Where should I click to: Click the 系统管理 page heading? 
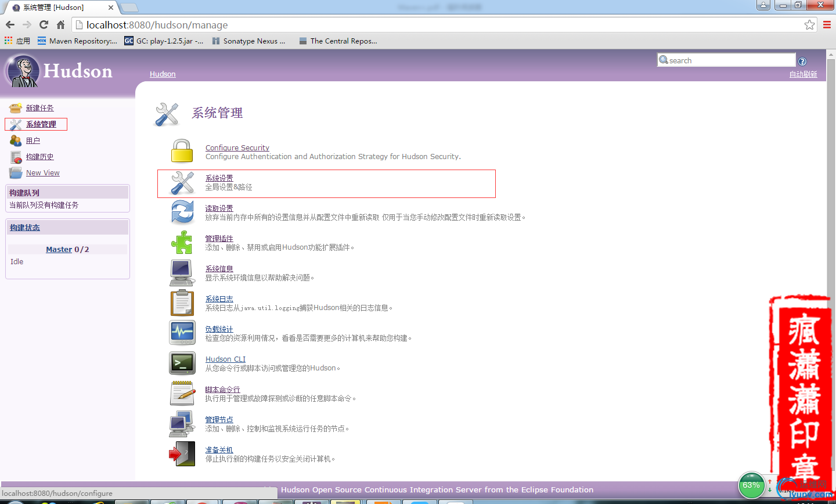[217, 113]
